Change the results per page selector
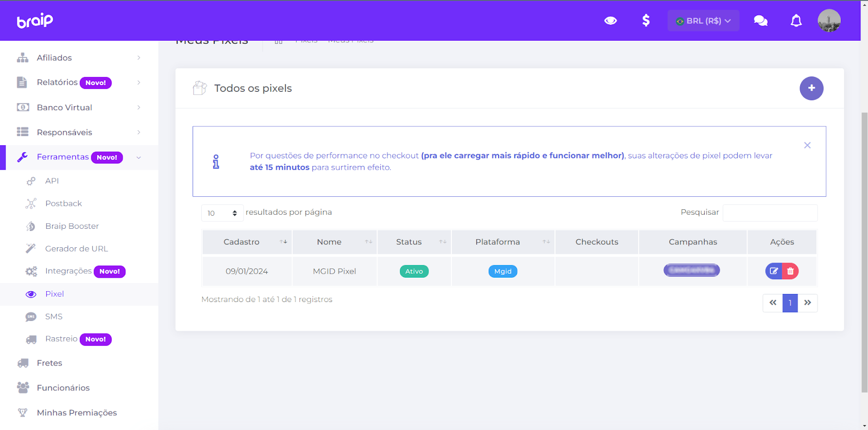Screen dimensions: 868x430 click(222, 213)
